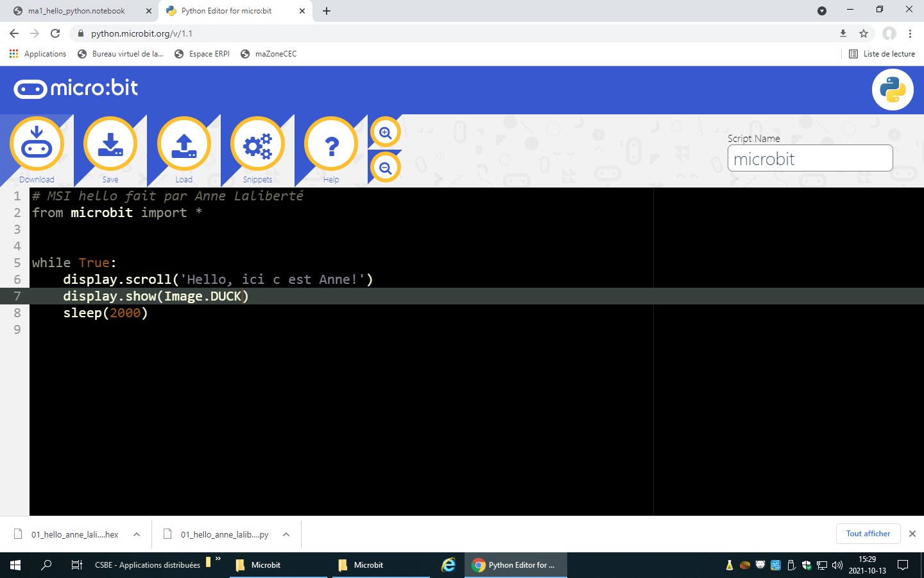Open the Windows Start menu

pos(15,565)
